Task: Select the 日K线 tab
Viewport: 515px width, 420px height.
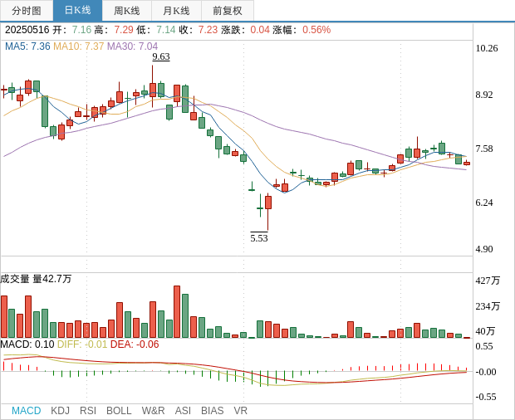Action: click(77, 11)
